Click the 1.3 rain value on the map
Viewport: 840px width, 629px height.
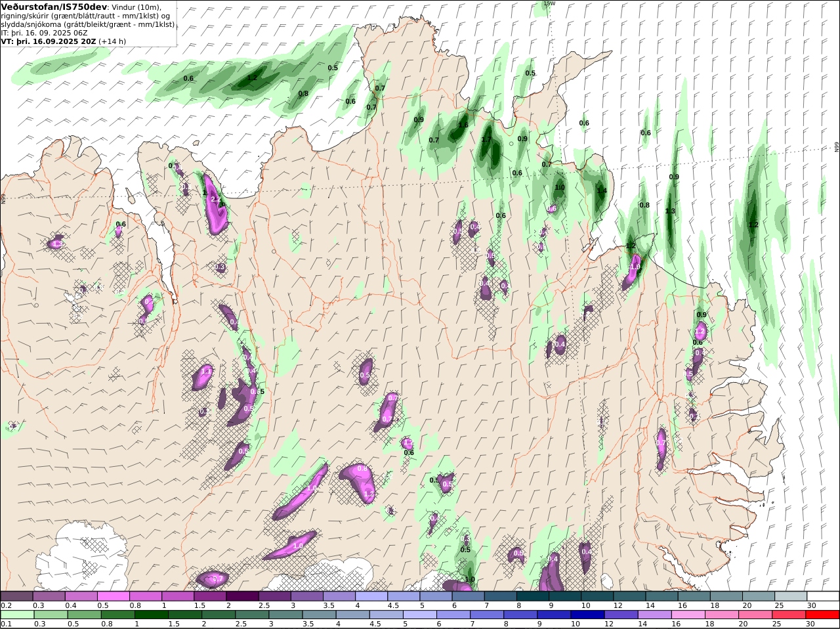click(670, 211)
